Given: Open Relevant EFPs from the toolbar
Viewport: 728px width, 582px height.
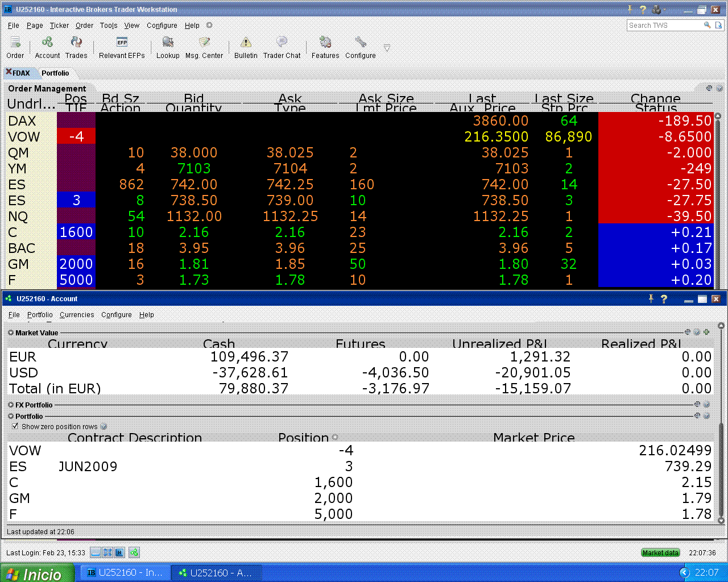Looking at the screenshot, I should [x=122, y=47].
